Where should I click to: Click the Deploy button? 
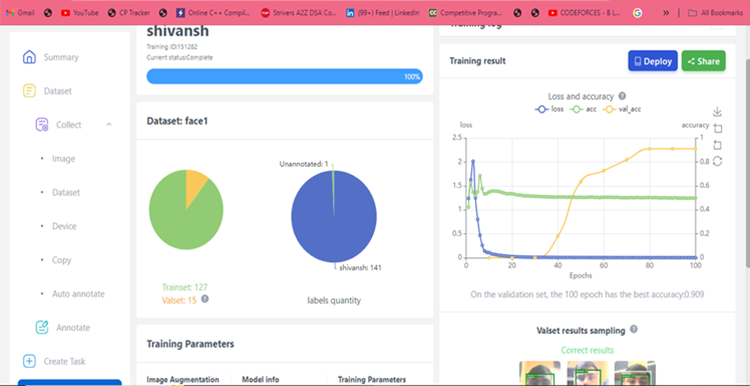click(x=652, y=61)
